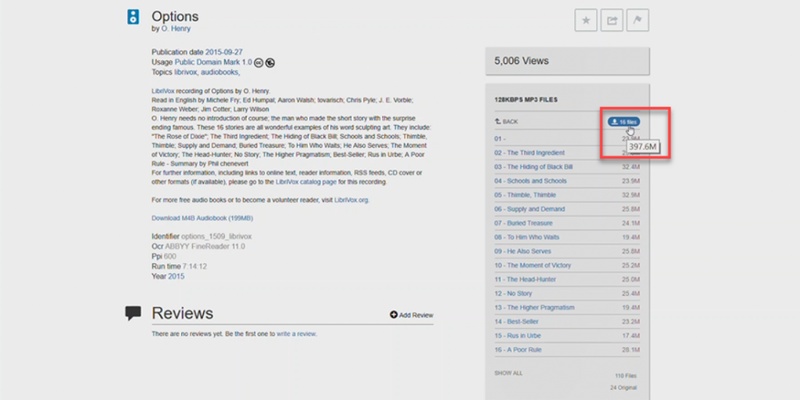800x400 pixels.
Task: Click the Add Review button
Action: (412, 315)
